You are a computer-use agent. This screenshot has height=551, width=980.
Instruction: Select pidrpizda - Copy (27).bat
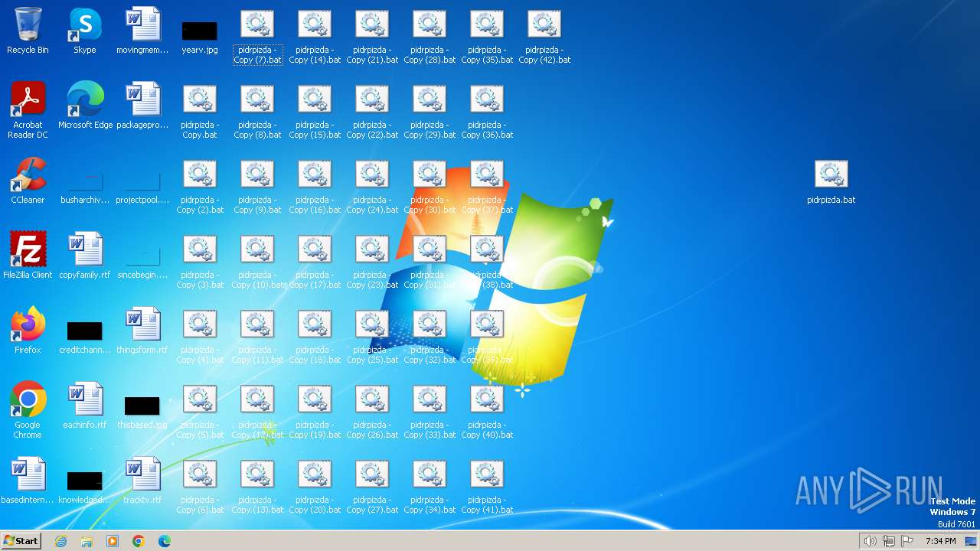372,485
